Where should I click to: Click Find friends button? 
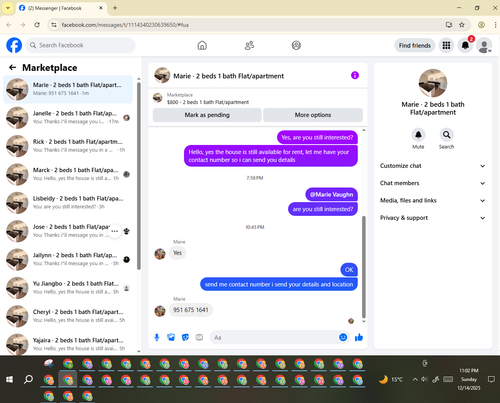pyautogui.click(x=415, y=45)
